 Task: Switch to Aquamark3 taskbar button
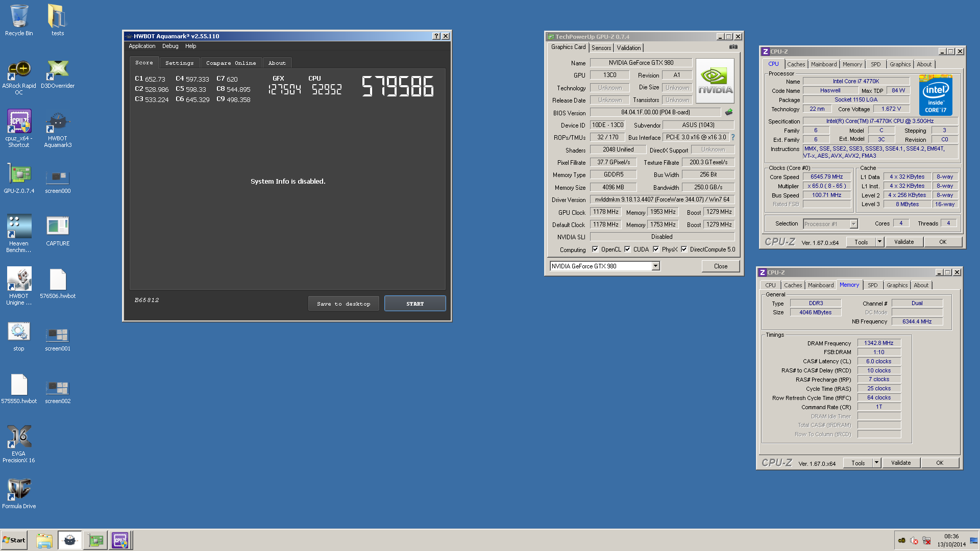coord(70,540)
